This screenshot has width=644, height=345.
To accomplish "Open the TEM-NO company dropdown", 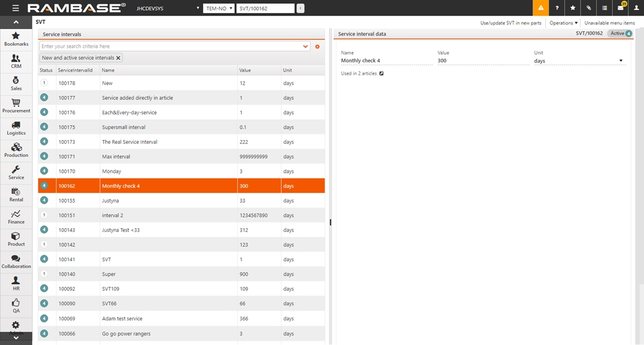I will [218, 8].
